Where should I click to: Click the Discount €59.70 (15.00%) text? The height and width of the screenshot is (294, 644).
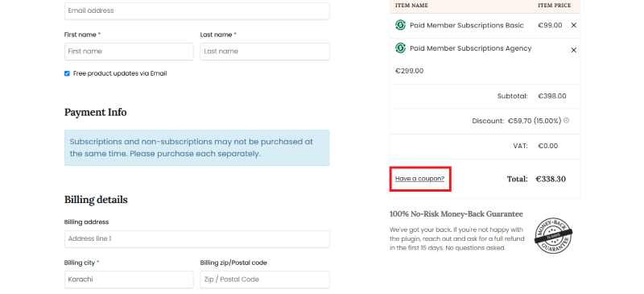click(x=517, y=121)
